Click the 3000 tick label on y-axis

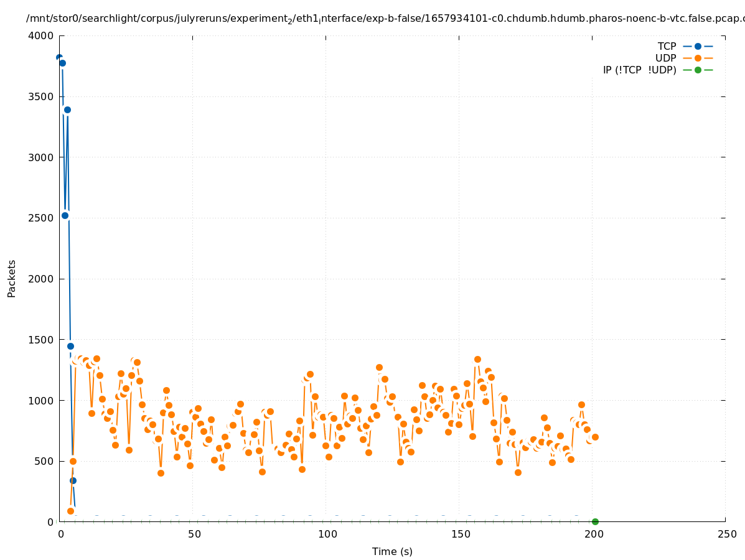pos(42,157)
